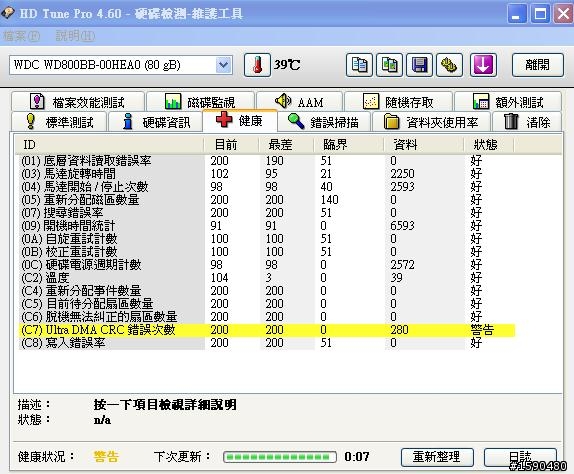This screenshot has width=574, height=474.
Task: Open the 檔案 menu
Action: (x=21, y=36)
